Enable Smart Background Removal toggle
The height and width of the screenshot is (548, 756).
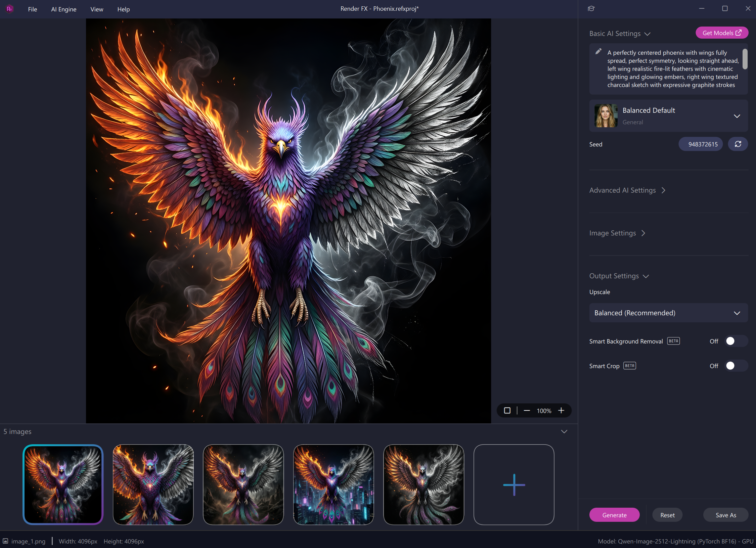736,341
